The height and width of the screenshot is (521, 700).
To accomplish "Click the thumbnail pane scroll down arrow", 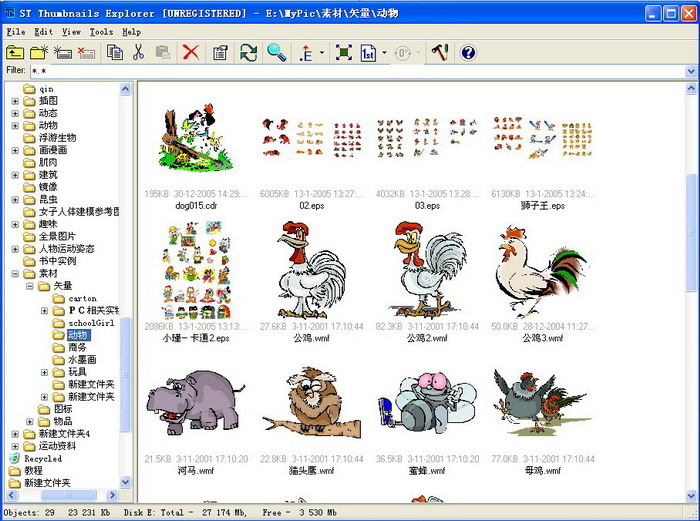I will [691, 495].
